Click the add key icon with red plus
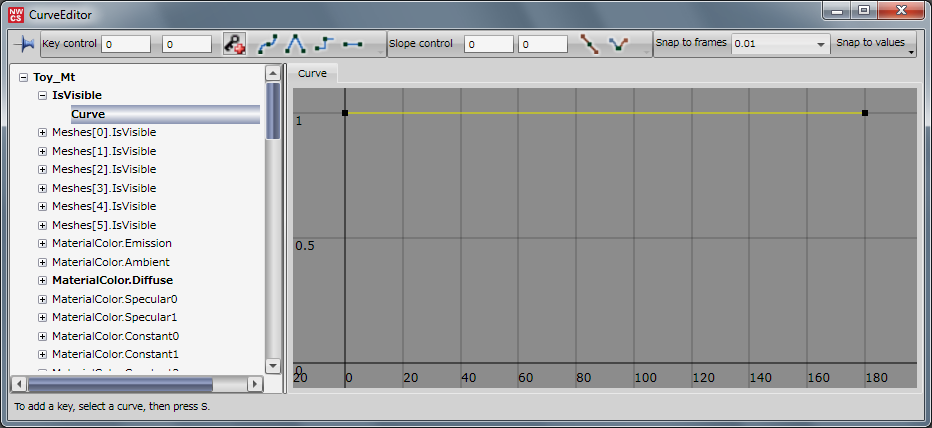This screenshot has height=428, width=932. (x=234, y=45)
